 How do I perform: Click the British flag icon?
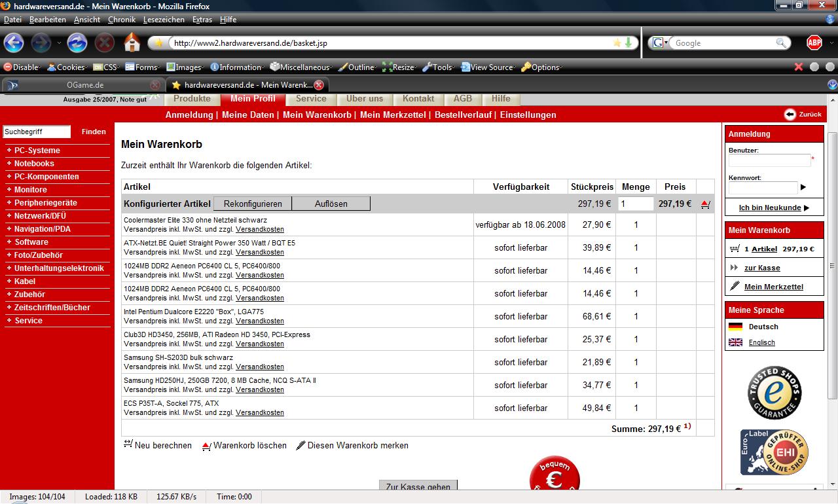(x=735, y=342)
